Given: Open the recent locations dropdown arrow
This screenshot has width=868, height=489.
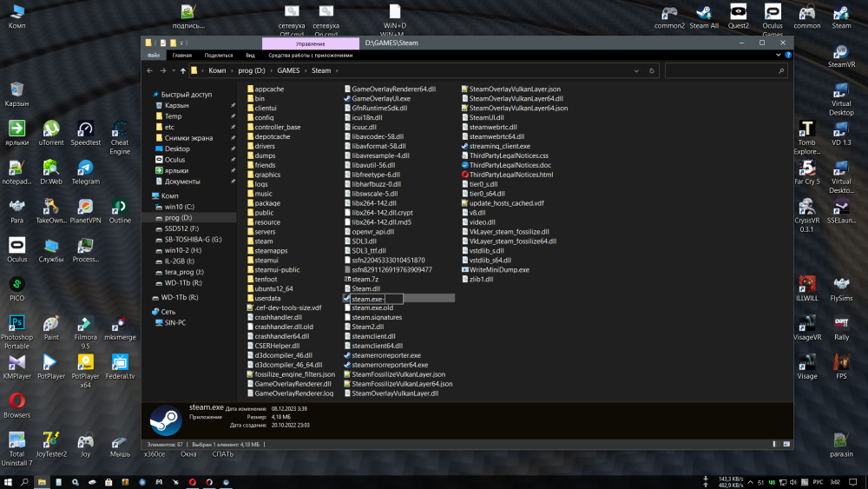Looking at the screenshot, I should click(x=173, y=70).
